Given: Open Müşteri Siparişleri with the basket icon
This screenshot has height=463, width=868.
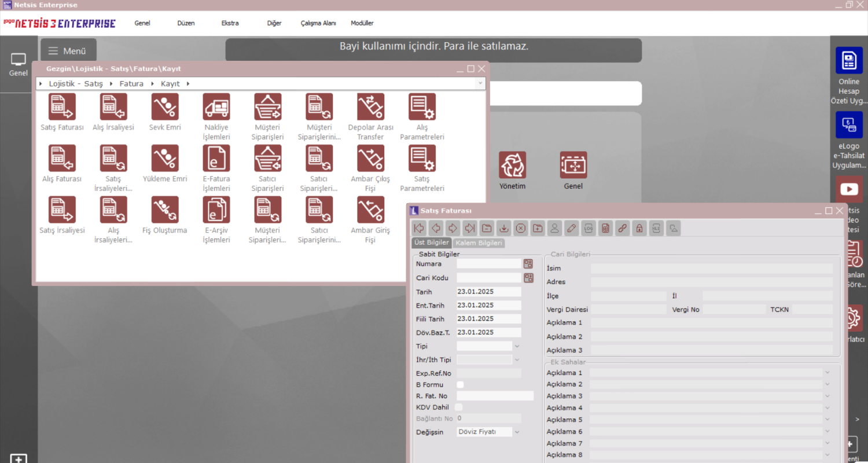Looking at the screenshot, I should coord(268,106).
